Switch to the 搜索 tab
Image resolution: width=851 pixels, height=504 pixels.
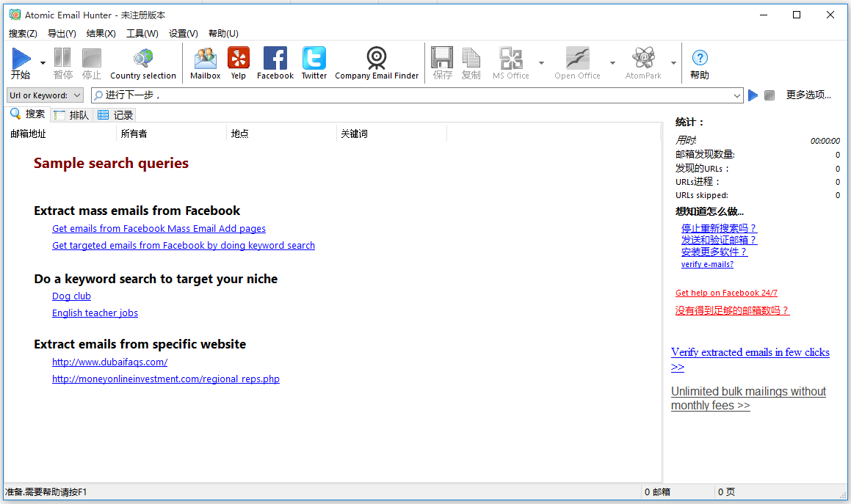click(x=28, y=114)
